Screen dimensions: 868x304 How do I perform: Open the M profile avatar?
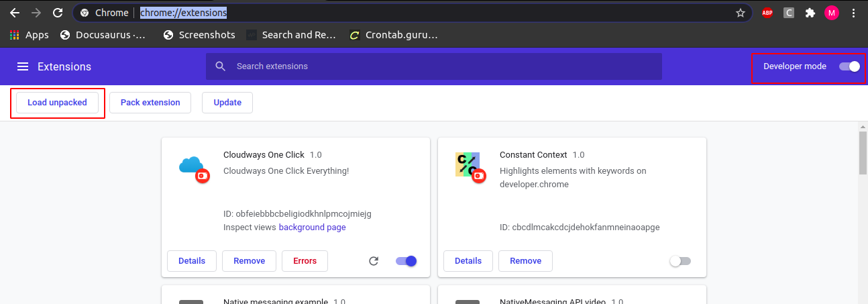coord(832,13)
